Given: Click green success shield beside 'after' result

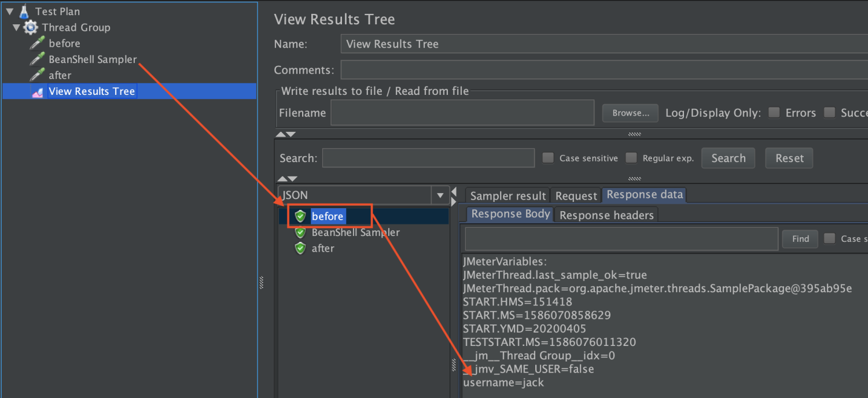Looking at the screenshot, I should click(300, 248).
